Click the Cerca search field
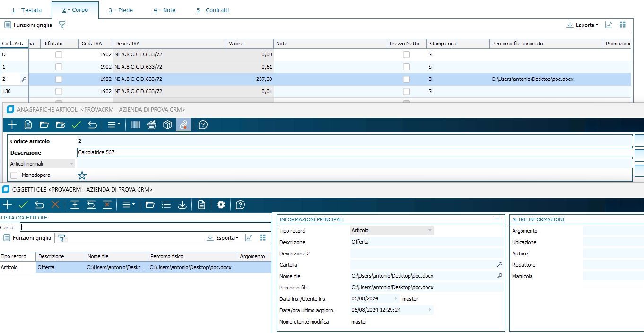 [146, 228]
